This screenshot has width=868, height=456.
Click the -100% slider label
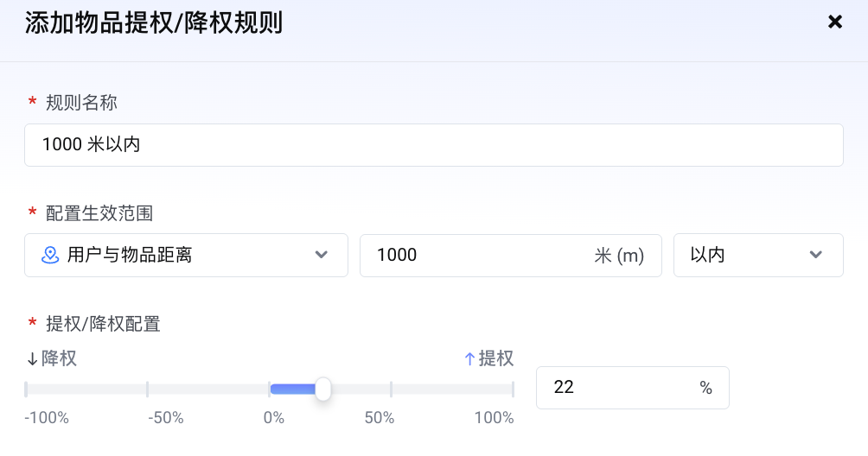tap(47, 418)
